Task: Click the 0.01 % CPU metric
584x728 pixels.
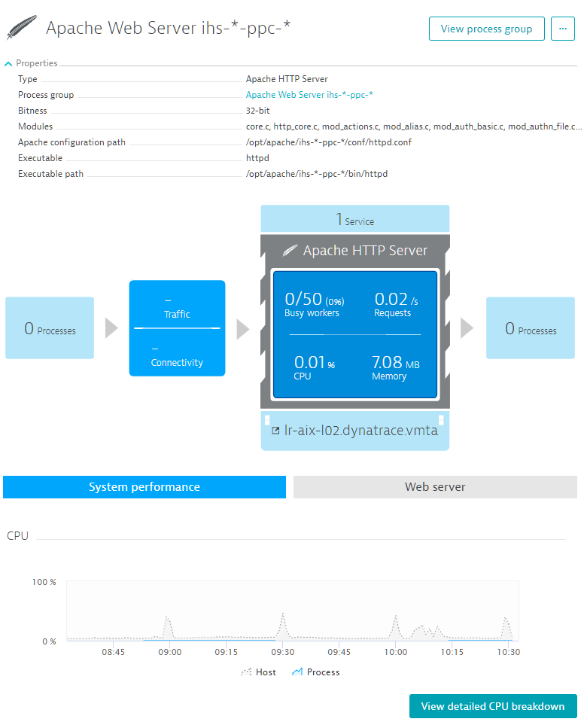Action: 315,367
